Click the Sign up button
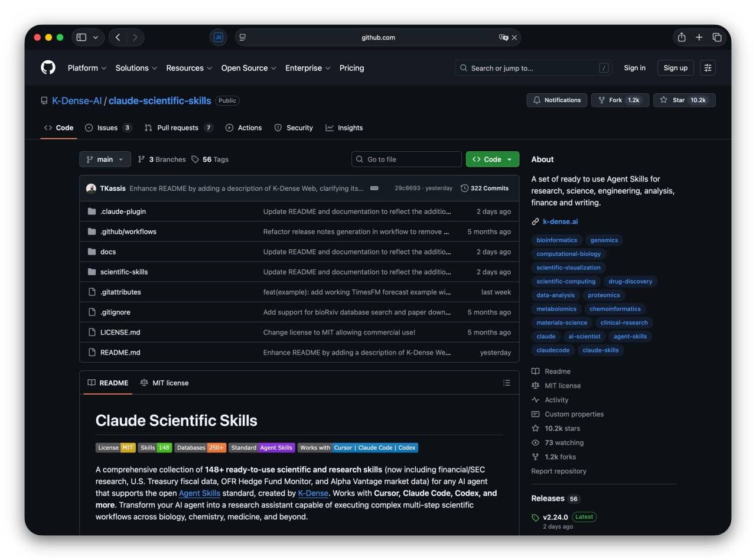This screenshot has height=560, width=756. tap(675, 68)
